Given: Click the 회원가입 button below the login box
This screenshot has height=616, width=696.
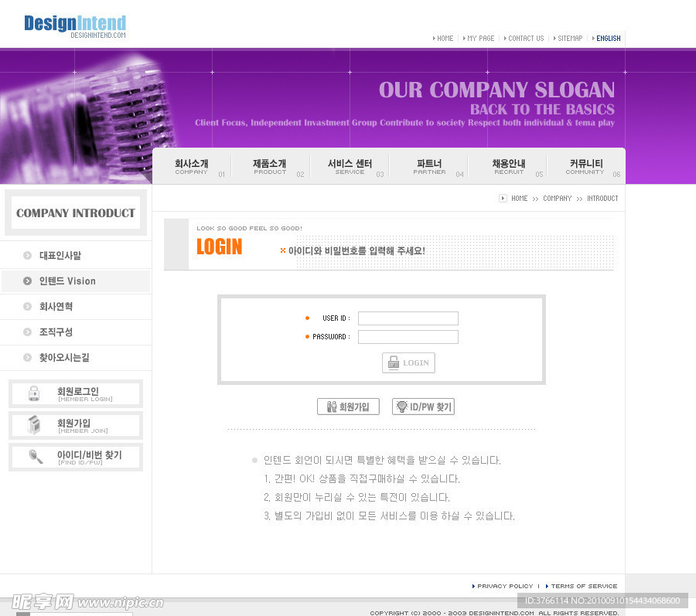Looking at the screenshot, I should [x=348, y=407].
